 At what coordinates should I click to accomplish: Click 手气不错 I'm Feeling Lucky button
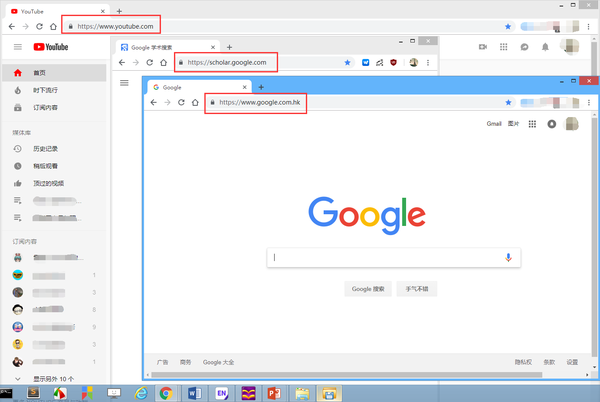coord(417,289)
